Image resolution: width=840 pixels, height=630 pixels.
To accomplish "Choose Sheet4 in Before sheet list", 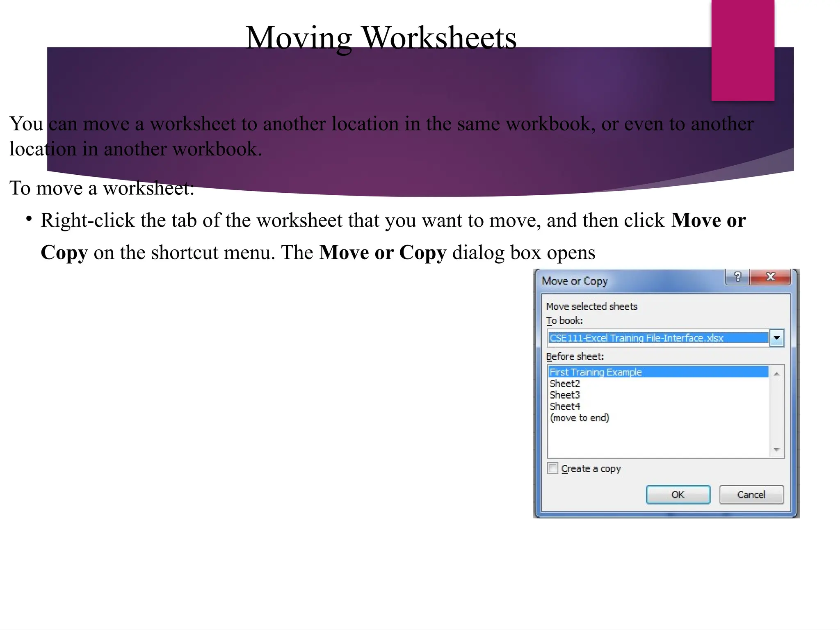I will pos(565,406).
